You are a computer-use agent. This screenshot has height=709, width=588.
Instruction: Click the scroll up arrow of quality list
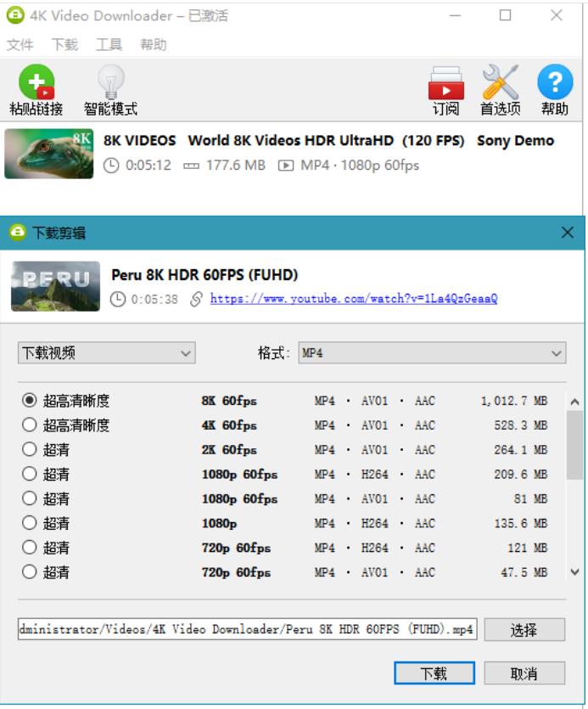[574, 401]
